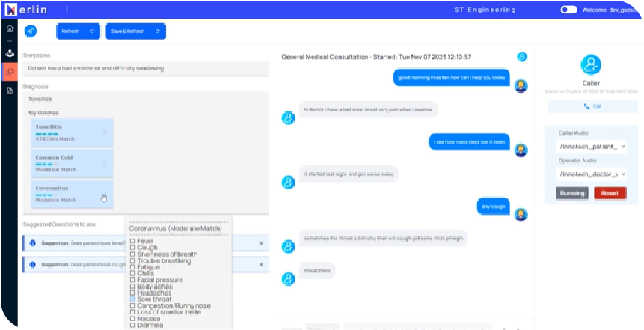Open the Operator Audio dropdown

[592, 174]
